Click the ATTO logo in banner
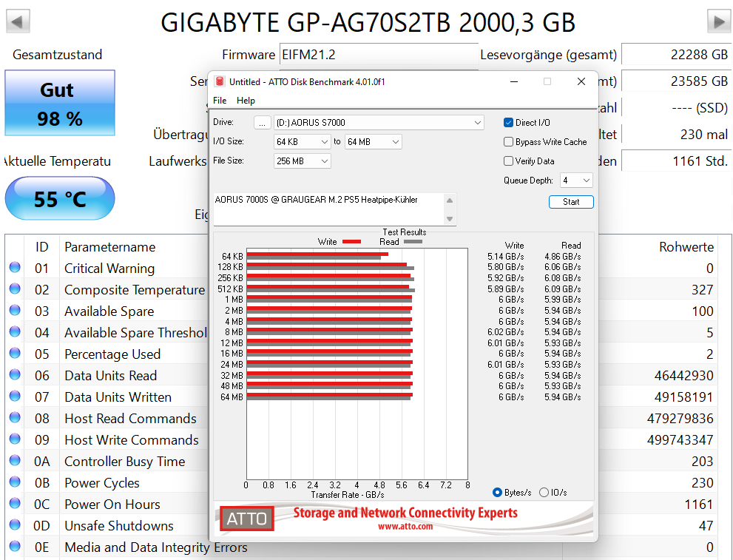Image resolution: width=733 pixels, height=560 pixels. (x=247, y=519)
